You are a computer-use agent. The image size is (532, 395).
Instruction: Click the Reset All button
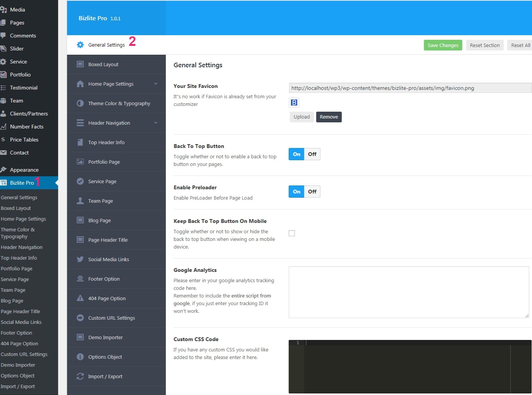[x=520, y=45]
